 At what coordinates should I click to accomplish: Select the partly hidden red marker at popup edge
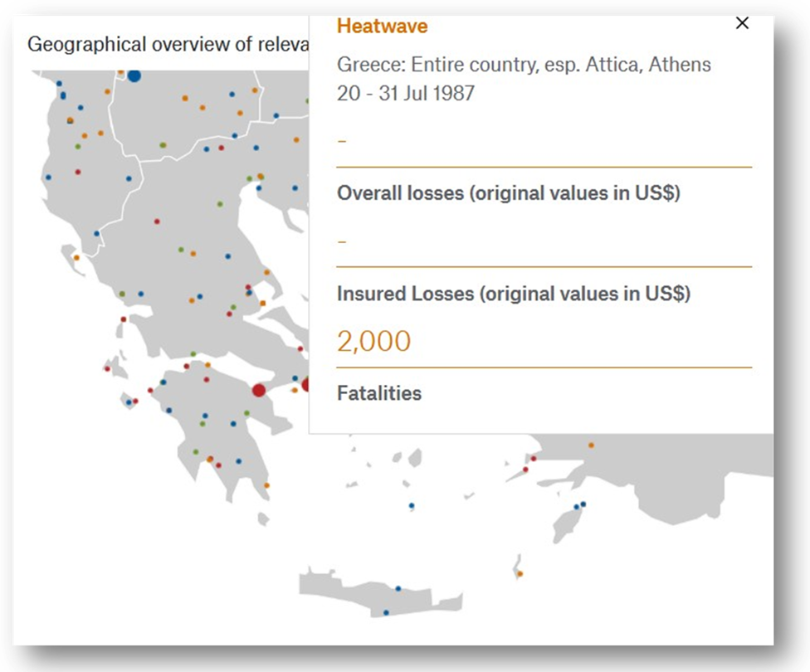tap(305, 384)
